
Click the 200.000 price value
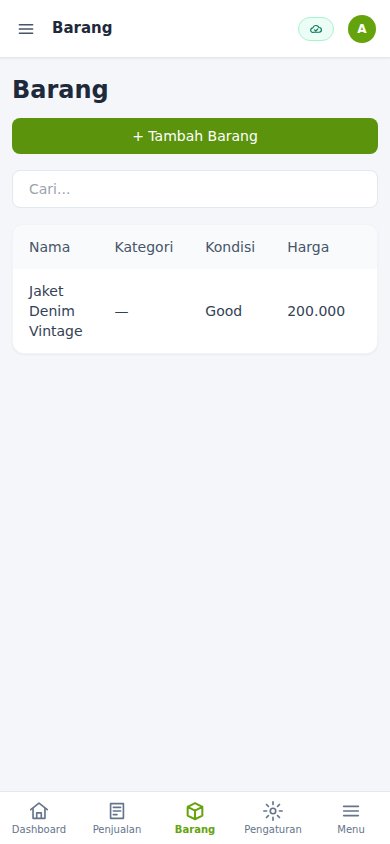316,311
